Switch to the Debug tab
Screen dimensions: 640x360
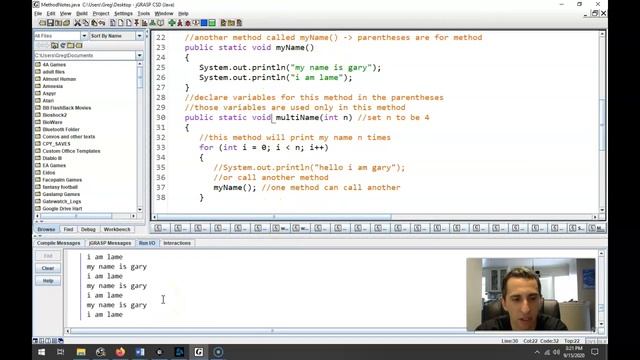tap(88, 229)
